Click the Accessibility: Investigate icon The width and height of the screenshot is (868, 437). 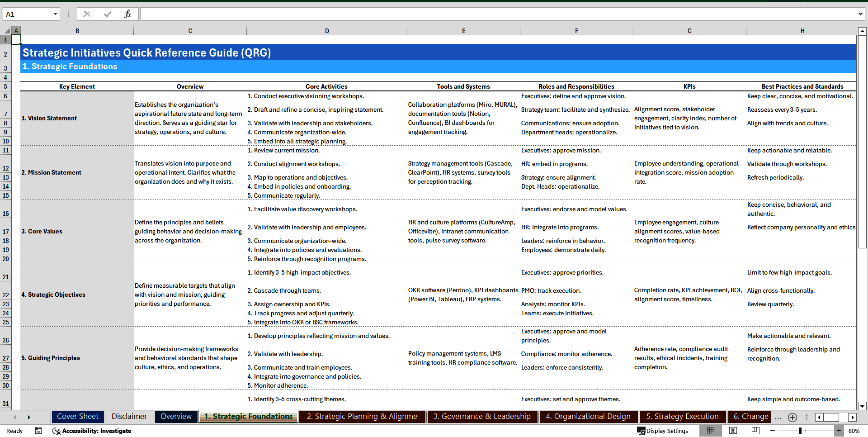[x=57, y=431]
